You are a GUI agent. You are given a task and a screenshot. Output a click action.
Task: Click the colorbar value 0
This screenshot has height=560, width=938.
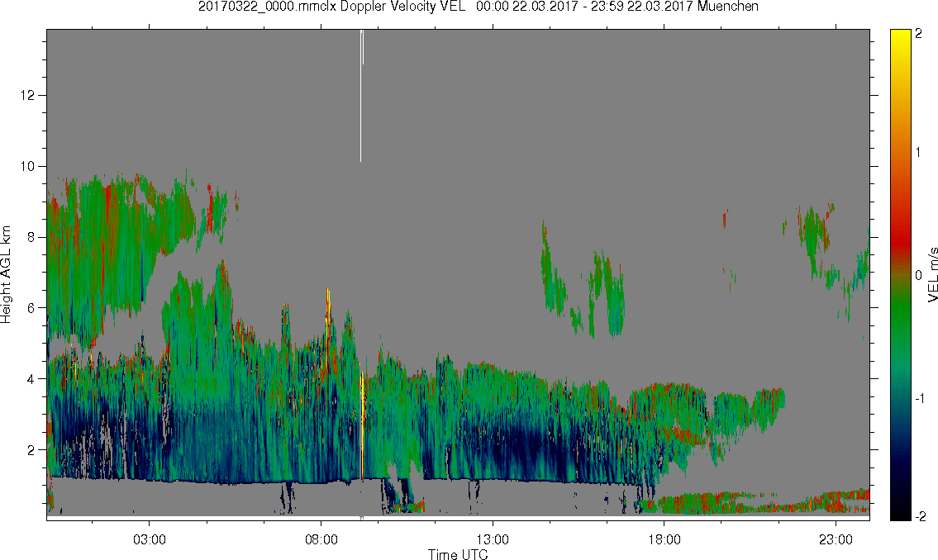point(918,275)
